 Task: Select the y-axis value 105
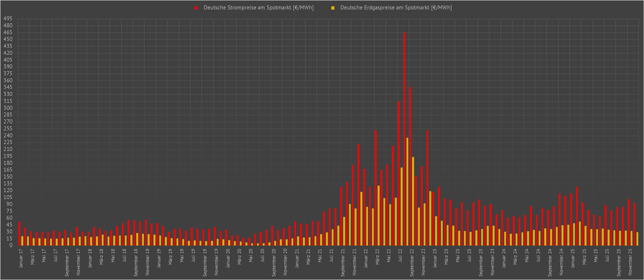coord(8,198)
